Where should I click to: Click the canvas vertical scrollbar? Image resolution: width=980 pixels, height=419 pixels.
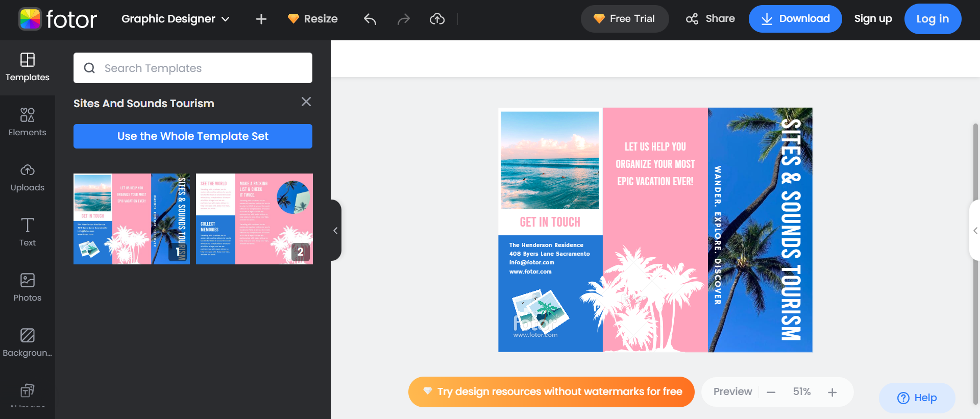coord(975,263)
